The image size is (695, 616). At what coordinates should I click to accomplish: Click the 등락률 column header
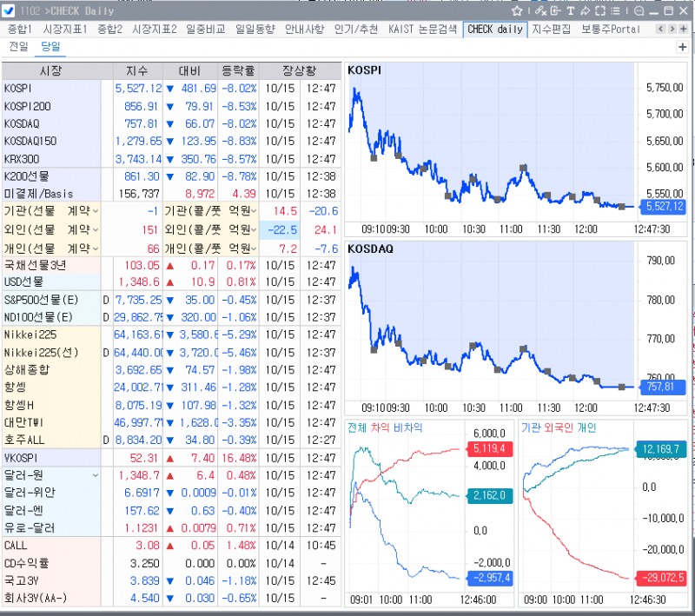[x=238, y=70]
